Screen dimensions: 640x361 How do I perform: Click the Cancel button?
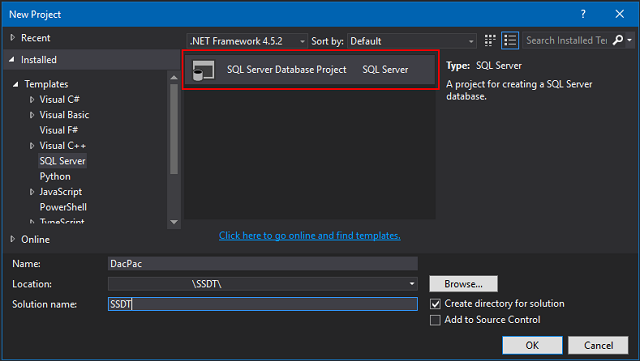(x=598, y=345)
